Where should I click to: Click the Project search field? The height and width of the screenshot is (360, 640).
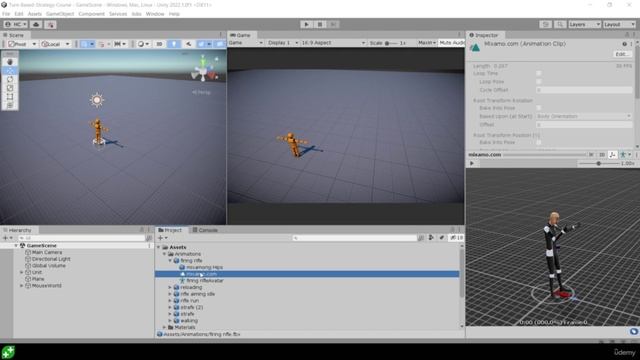[354, 238]
